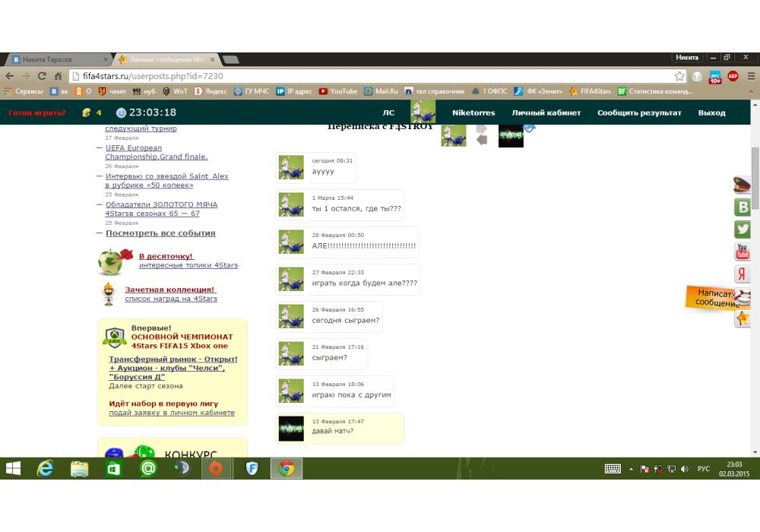Show hidden system tray icons arrow
Viewport: 760px width, 532px height.
click(630, 470)
